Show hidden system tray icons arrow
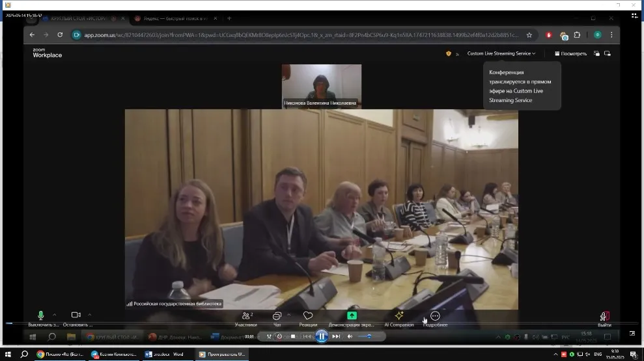Screen dimensions: 644x361 point(555,354)
